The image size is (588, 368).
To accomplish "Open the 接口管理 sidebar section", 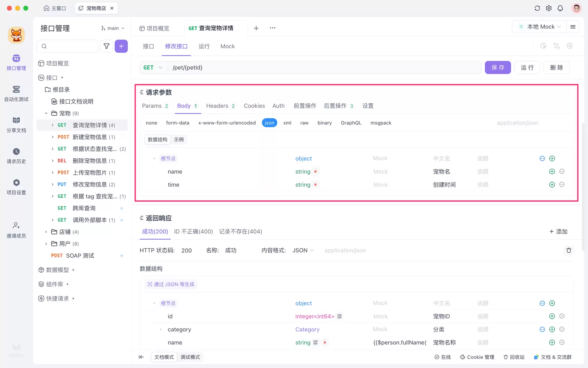I will 16,62.
